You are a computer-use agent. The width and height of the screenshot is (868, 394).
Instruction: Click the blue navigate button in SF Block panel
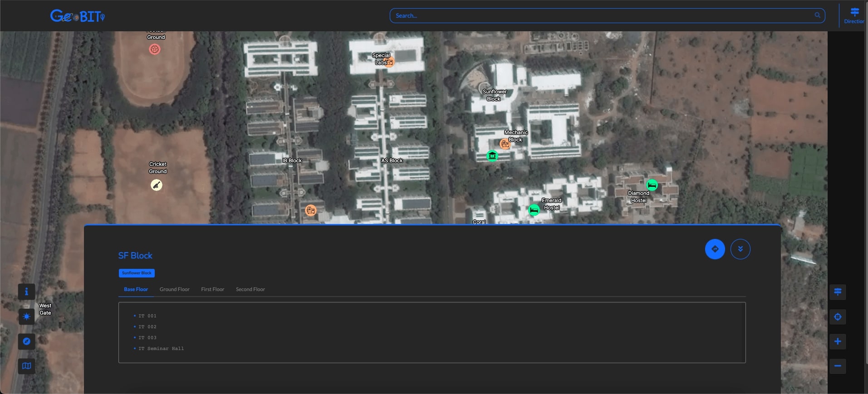pos(715,249)
